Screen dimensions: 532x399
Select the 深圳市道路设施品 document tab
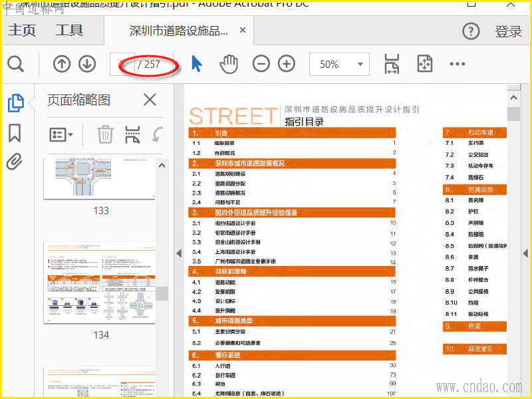(178, 31)
